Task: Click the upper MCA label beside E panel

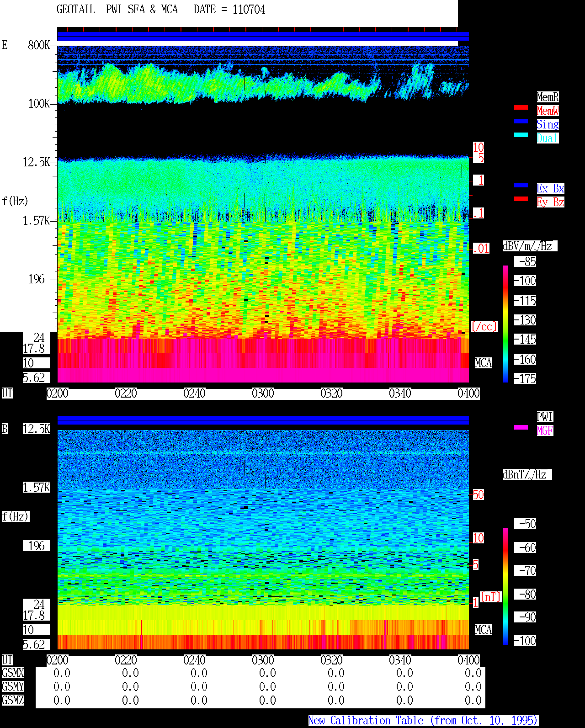Action: pyautogui.click(x=484, y=363)
